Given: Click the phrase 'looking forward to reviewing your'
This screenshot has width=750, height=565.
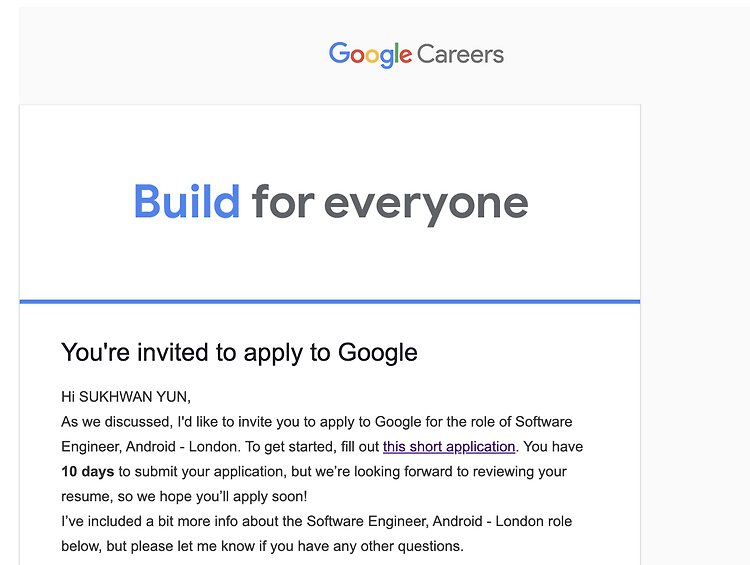Looking at the screenshot, I should click(460, 472).
